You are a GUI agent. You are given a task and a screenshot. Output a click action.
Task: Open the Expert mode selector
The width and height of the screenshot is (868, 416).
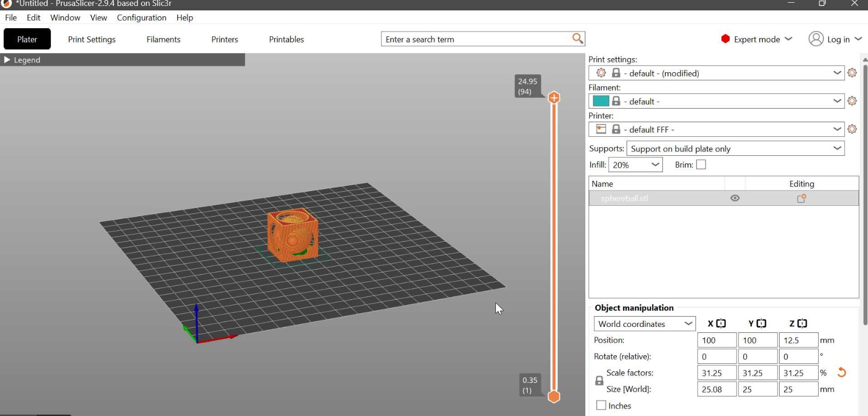(x=757, y=39)
